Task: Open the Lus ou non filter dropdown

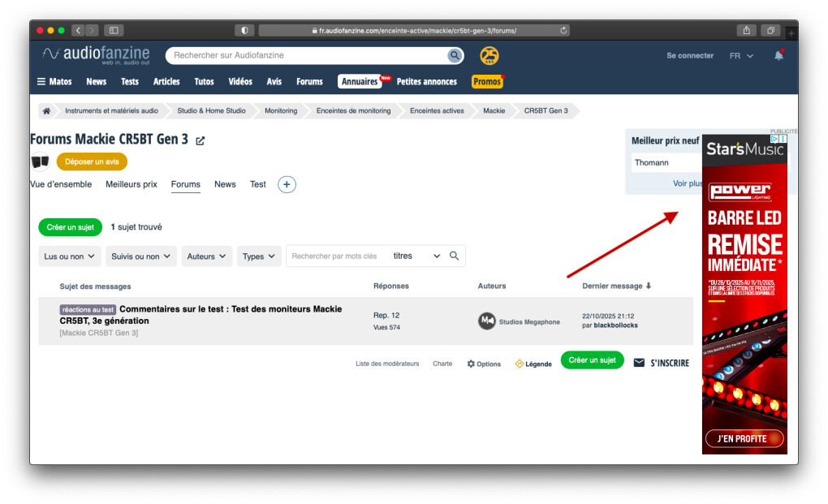Action: [x=69, y=256]
